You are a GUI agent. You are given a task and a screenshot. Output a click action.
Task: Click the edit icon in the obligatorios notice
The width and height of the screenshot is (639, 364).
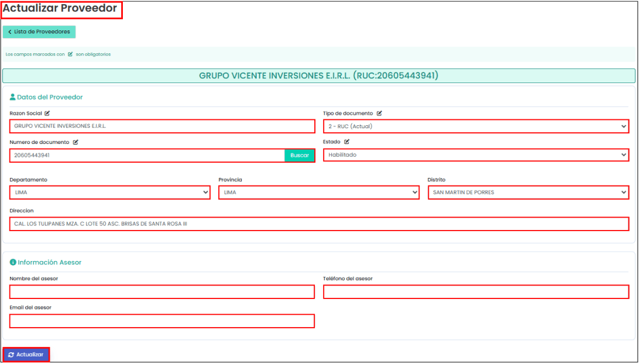point(70,54)
